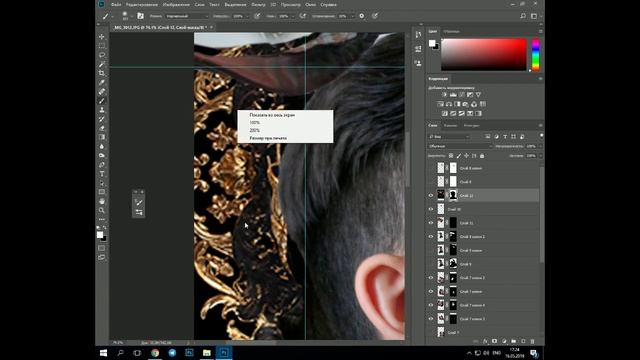Click new adjustment layer icon in Layers footer
This screenshot has width=640, height=360.
pos(504,341)
